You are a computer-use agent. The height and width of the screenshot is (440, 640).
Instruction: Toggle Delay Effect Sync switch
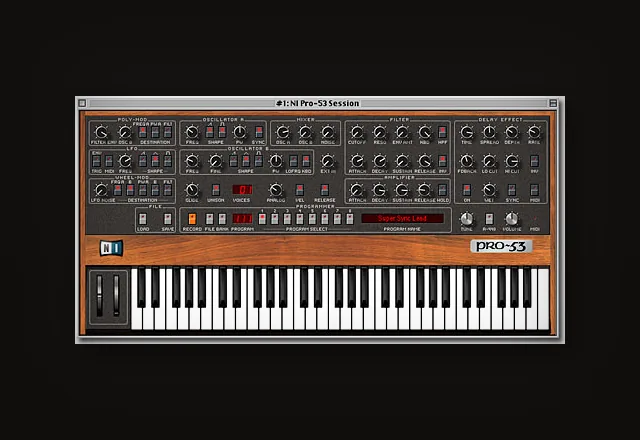[x=512, y=190]
